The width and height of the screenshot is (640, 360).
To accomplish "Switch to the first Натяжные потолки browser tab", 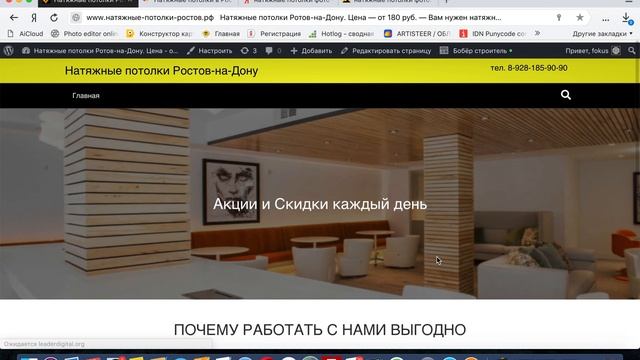I will click(x=88, y=2).
